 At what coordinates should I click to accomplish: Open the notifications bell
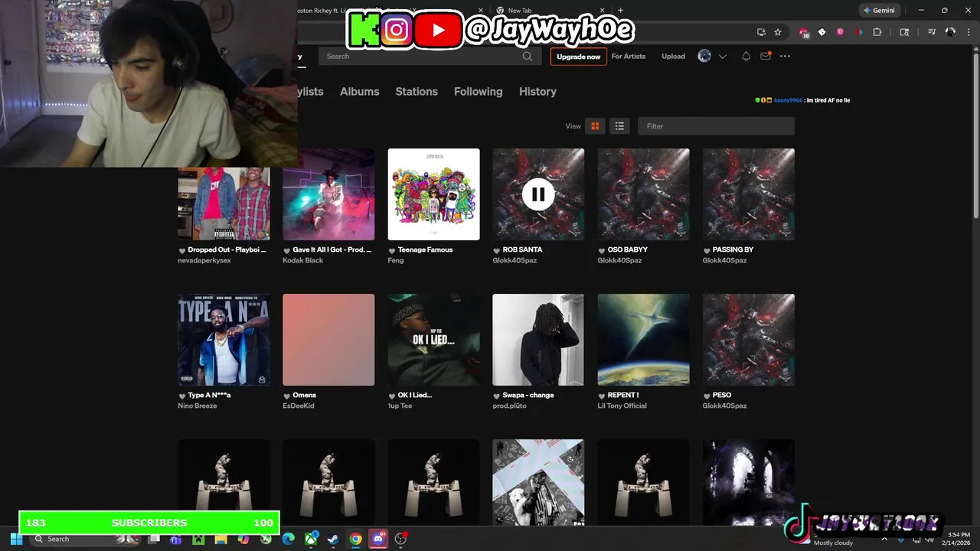746,56
